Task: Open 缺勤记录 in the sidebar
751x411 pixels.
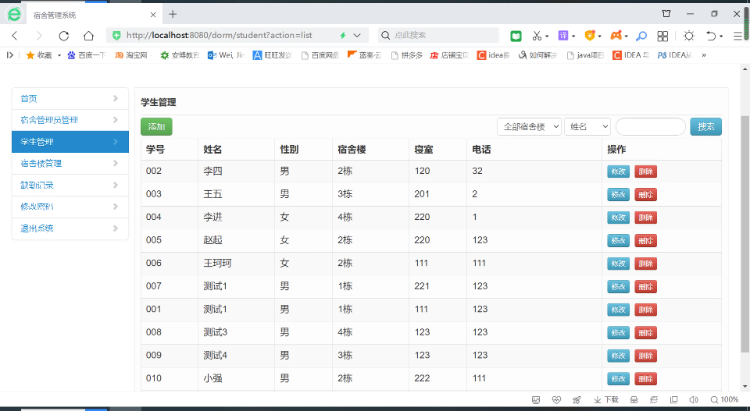Action: point(70,185)
